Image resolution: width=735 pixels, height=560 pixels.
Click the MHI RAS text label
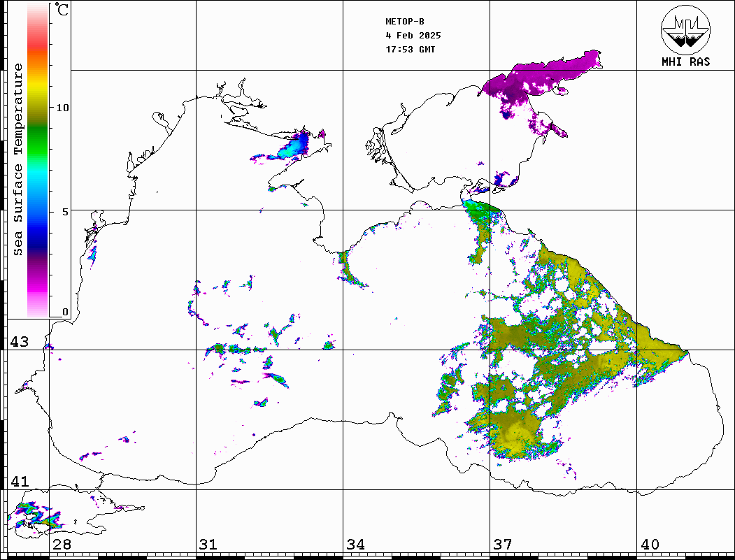click(x=685, y=62)
